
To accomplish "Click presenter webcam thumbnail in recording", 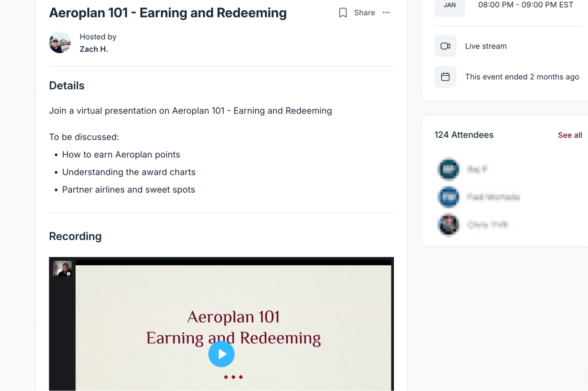I will [62, 269].
